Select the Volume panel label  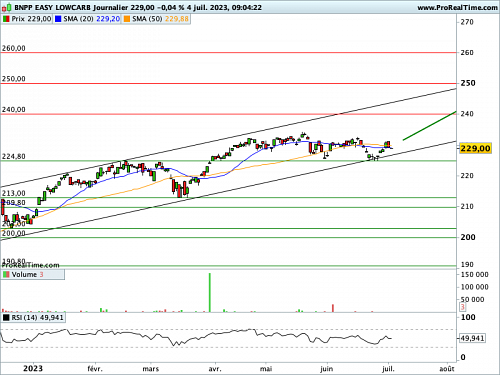24,275
